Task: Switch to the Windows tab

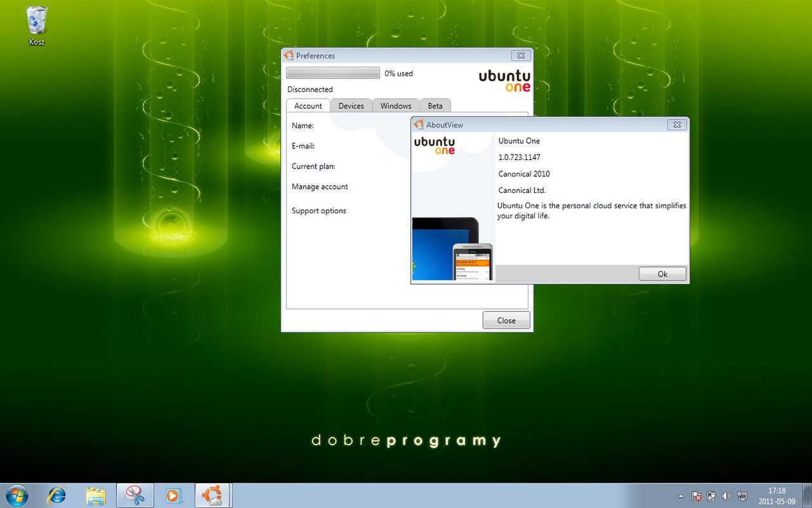Action: pyautogui.click(x=395, y=105)
